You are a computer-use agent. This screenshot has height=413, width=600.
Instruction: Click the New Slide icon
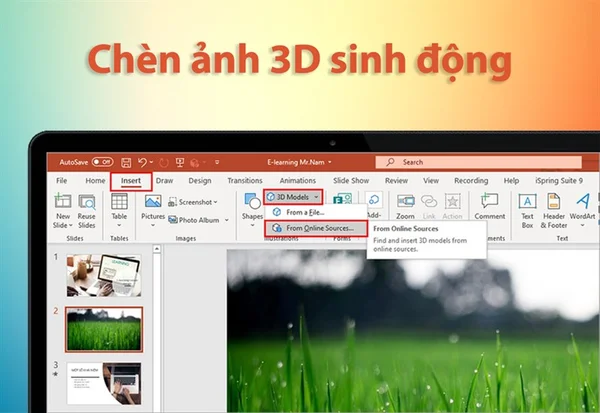click(x=63, y=201)
